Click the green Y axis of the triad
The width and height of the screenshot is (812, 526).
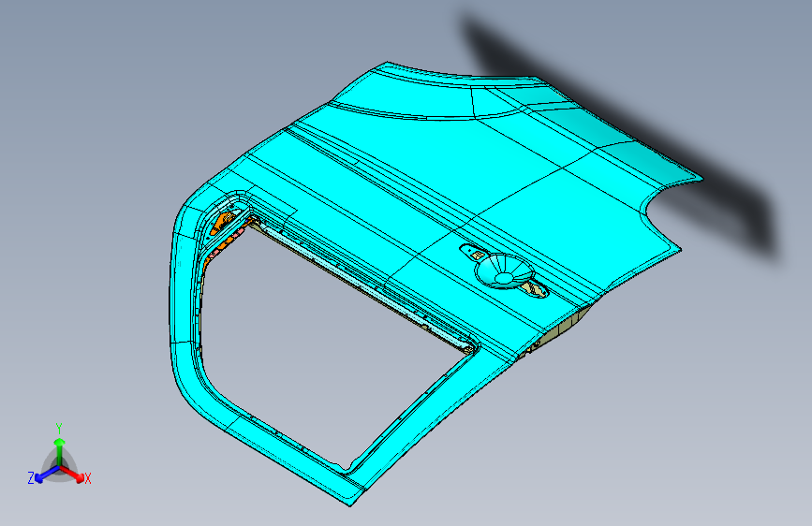[x=60, y=451]
